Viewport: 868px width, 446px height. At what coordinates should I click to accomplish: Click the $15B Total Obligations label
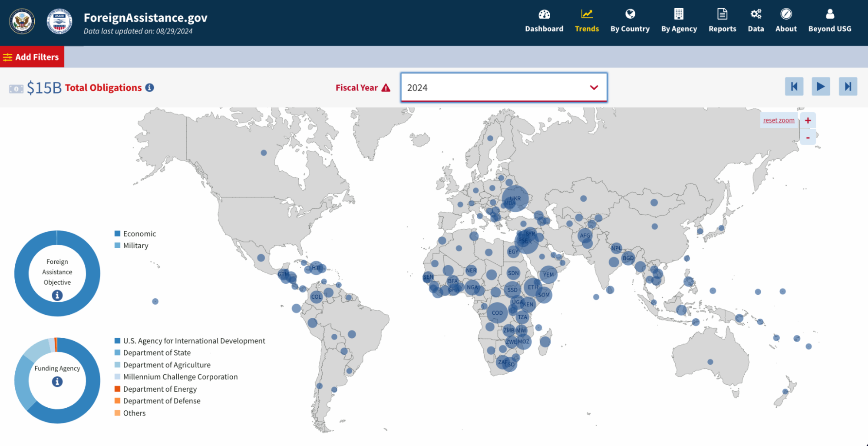[x=84, y=88]
